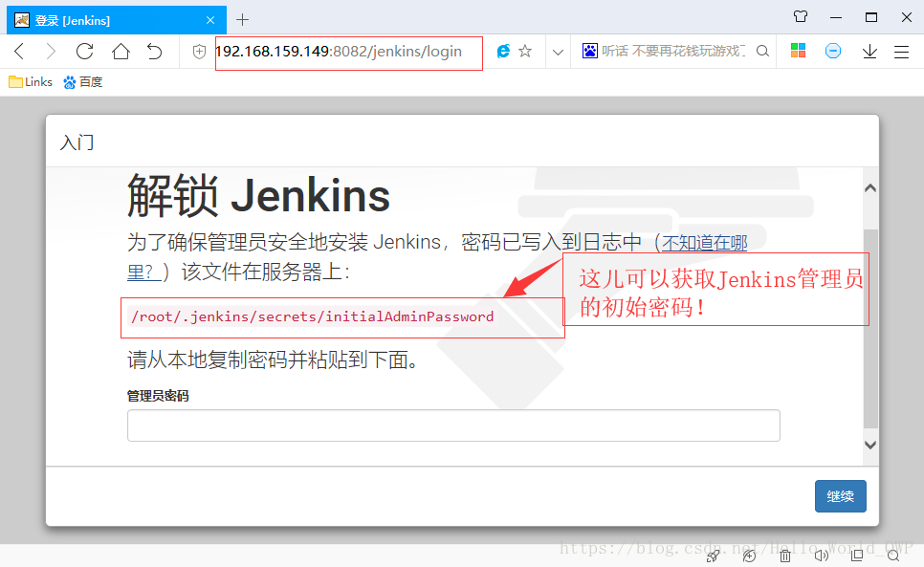Open the downloads arrow icon
Viewport: 924px width, 567px height.
pyautogui.click(x=869, y=52)
